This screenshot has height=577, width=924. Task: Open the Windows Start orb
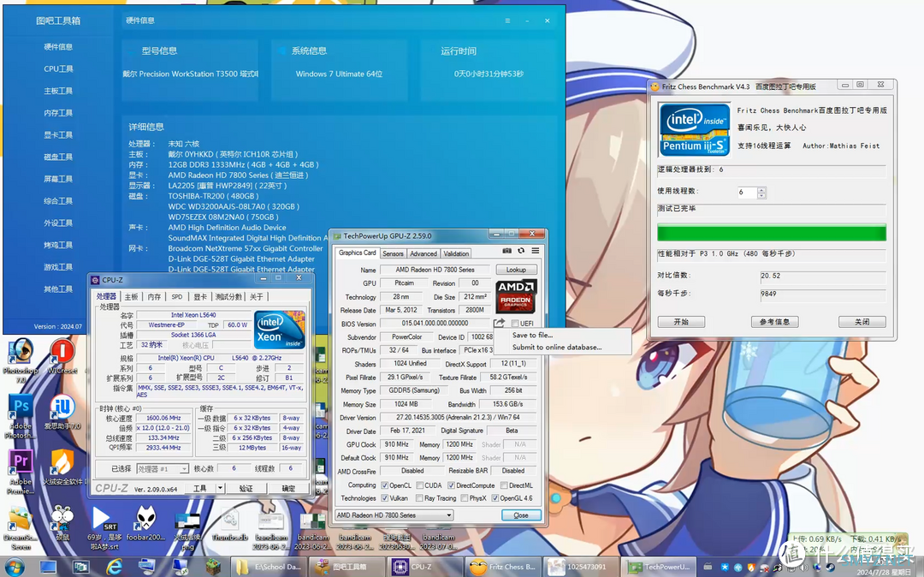[15, 567]
